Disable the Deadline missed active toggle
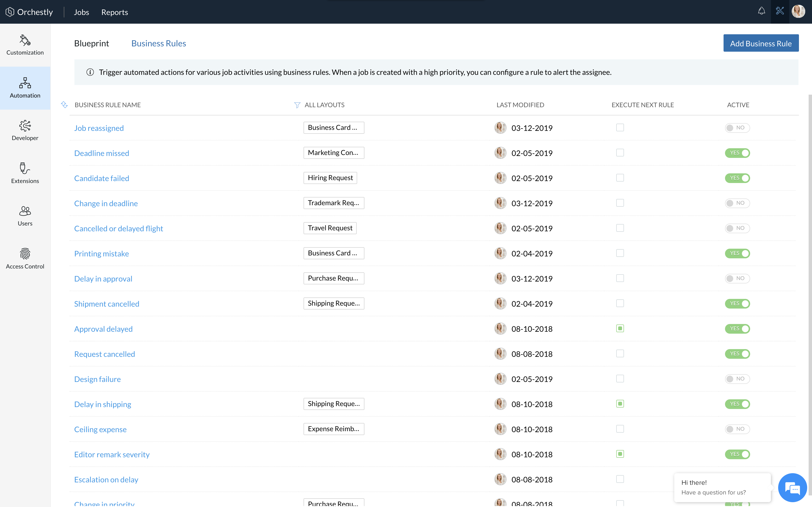 (737, 153)
